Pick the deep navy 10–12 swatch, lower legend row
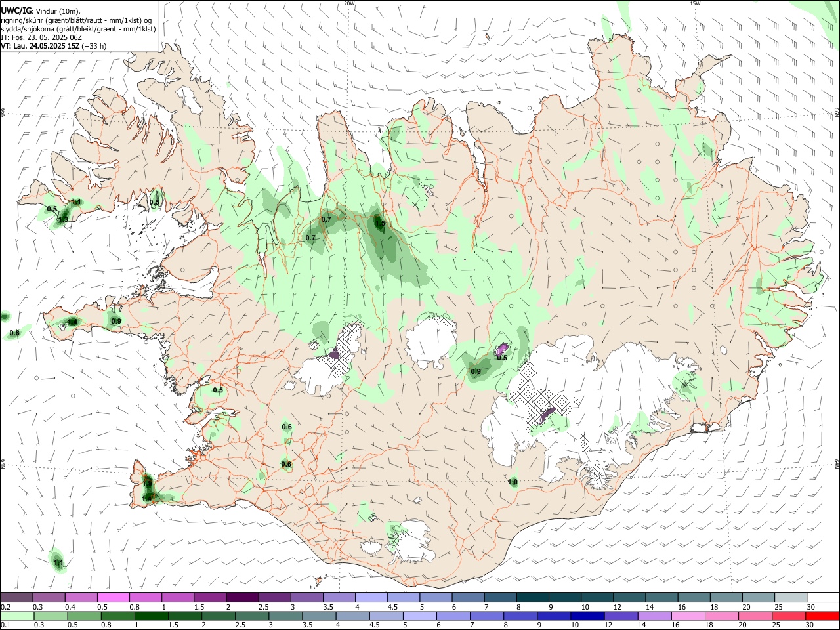This screenshot has width=840, height=630. pos(587,616)
